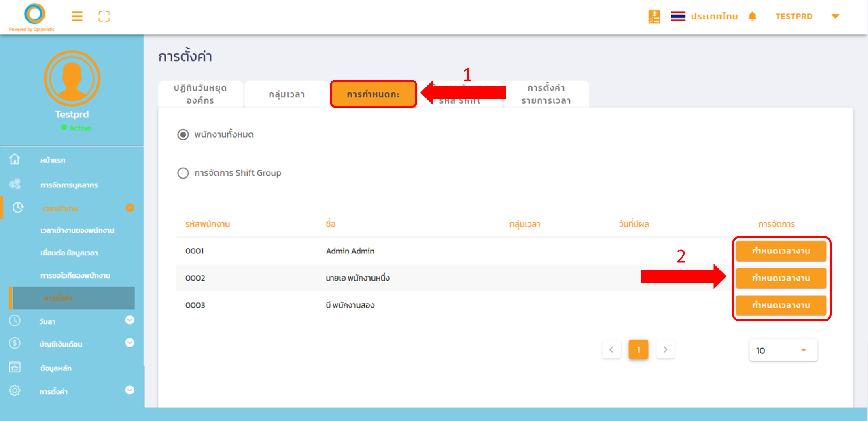Select the พนักงานทั้งหมด radio button
Viewport: 868px width, 421px height.
(183, 134)
